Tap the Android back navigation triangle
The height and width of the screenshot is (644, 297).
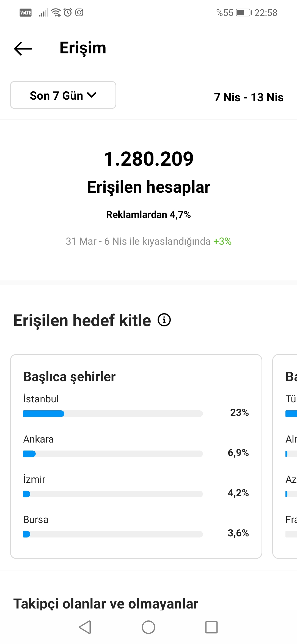(85, 627)
